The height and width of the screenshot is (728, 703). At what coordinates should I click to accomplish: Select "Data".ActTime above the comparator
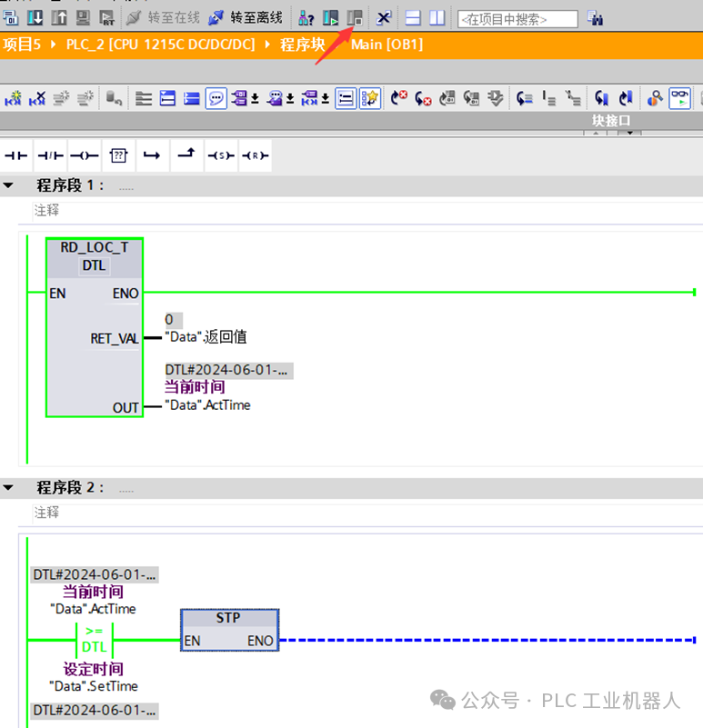[x=93, y=609]
